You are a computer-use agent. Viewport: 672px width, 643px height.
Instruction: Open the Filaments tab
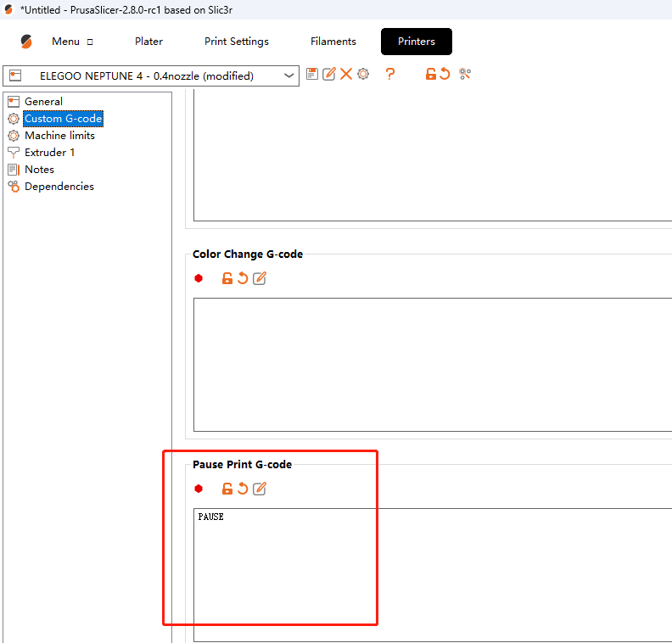(x=333, y=42)
